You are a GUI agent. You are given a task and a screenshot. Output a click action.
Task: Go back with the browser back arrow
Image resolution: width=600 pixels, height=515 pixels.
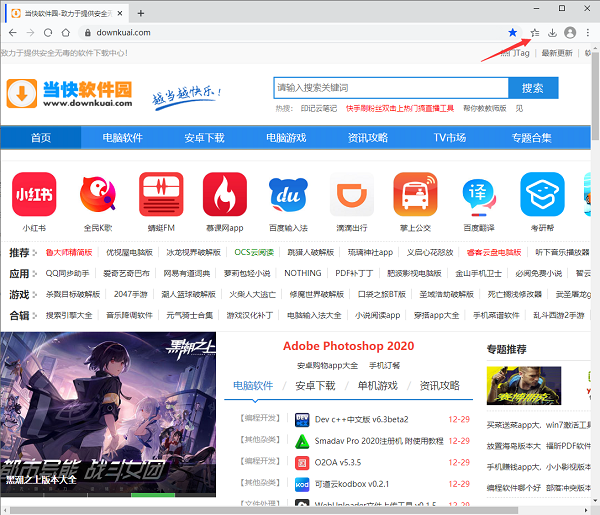pyautogui.click(x=13, y=33)
